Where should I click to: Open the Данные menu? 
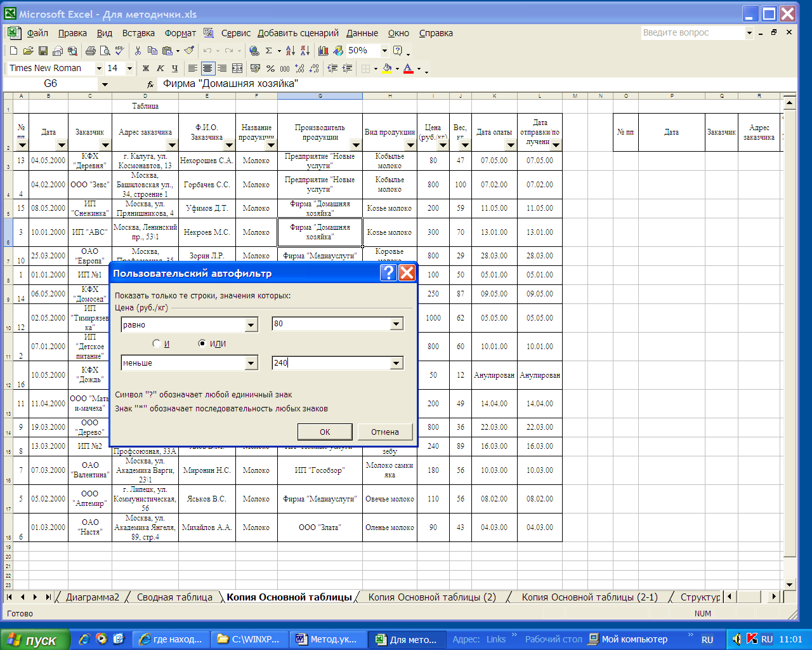362,33
